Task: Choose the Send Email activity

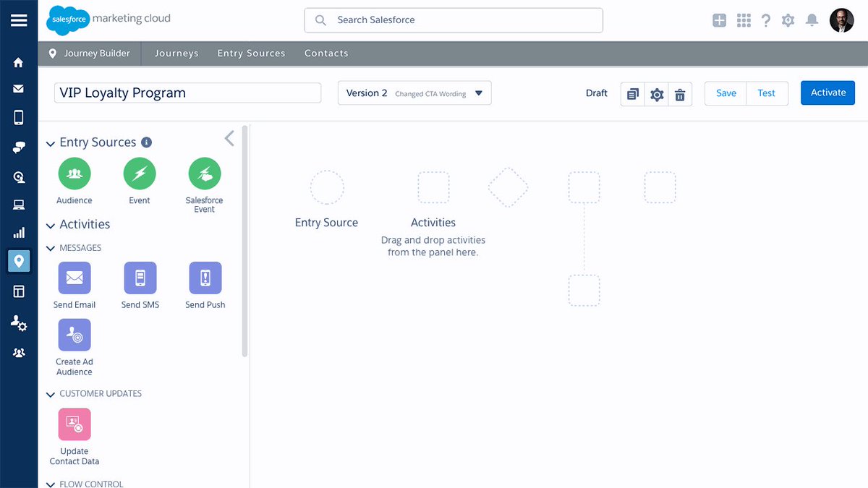Action: pyautogui.click(x=75, y=278)
